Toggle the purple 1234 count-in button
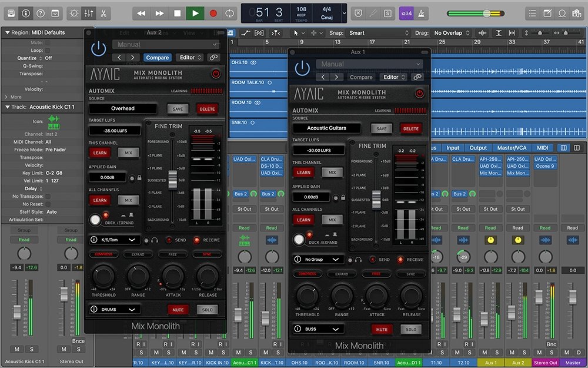Screen dimensions: 588x368 (406, 14)
